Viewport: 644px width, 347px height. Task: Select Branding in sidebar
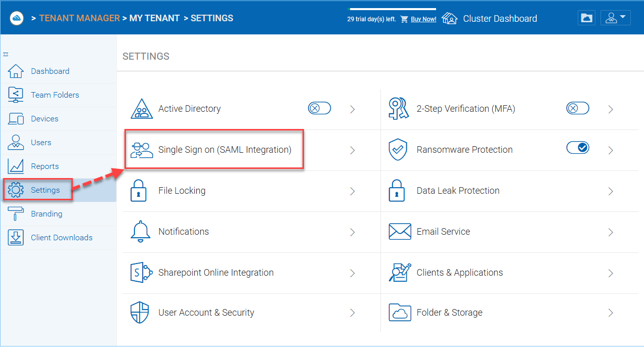click(x=47, y=214)
